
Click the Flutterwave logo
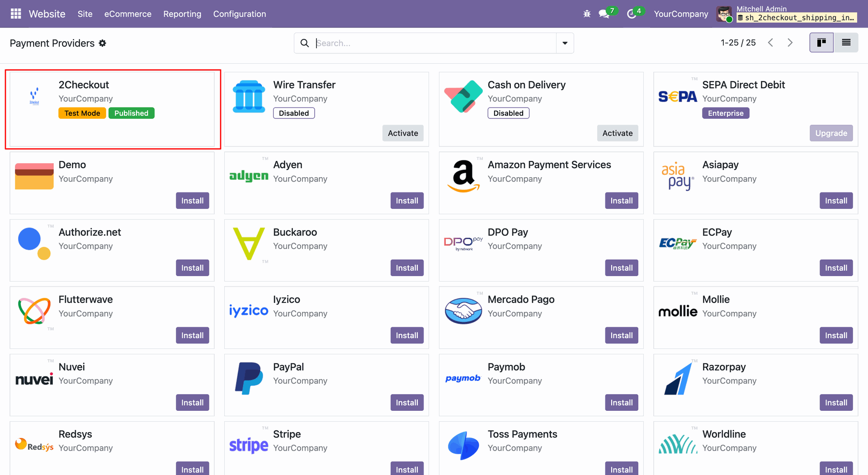pos(34,311)
